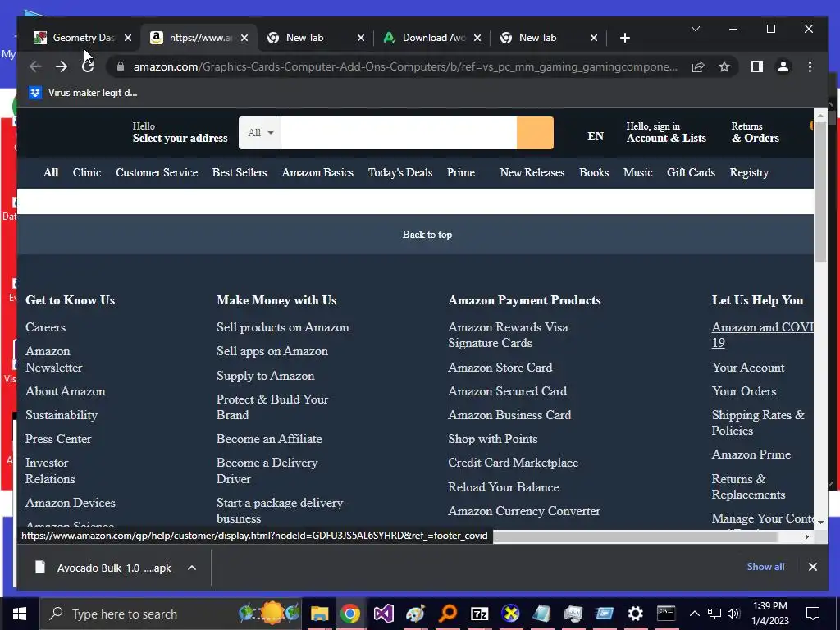Open the All search category dropdown

click(x=260, y=133)
